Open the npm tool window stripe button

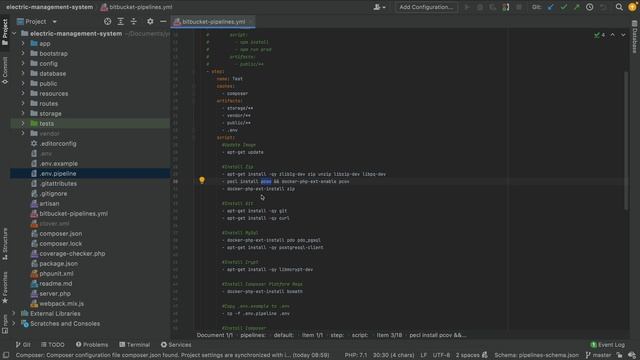(5, 324)
